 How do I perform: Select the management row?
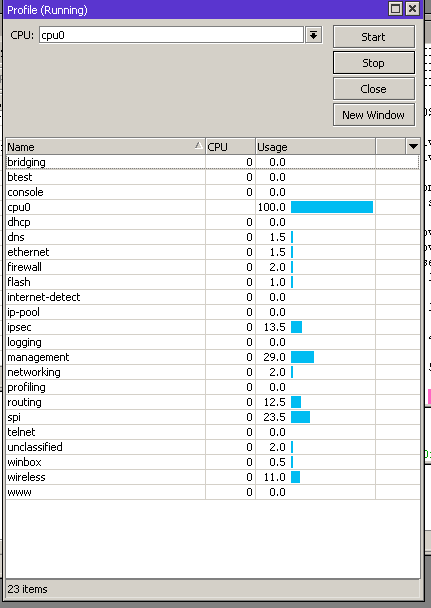[213, 357]
